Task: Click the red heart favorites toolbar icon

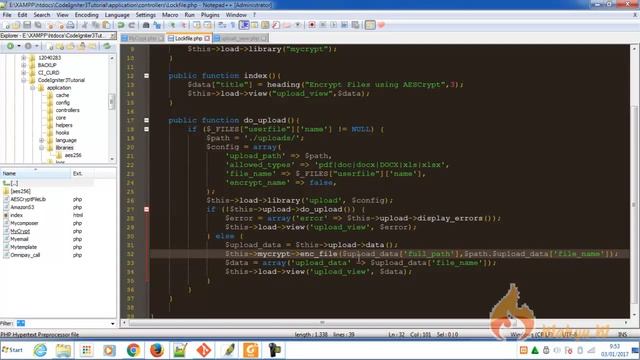Action: tap(381, 25)
